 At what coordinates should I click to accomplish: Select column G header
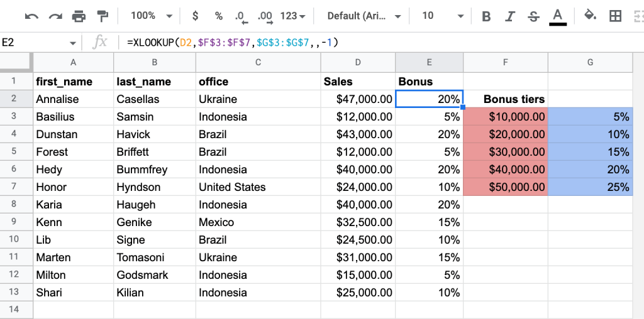click(x=590, y=62)
